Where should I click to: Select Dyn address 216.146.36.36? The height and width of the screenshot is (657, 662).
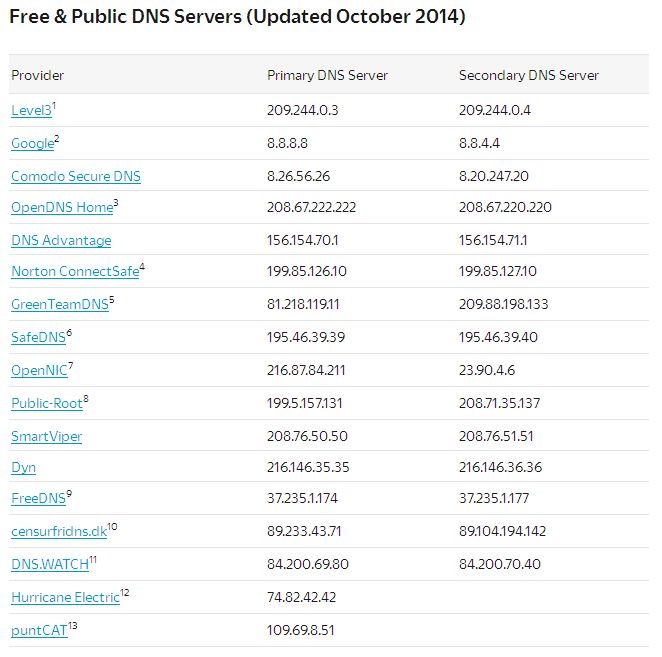[500, 467]
